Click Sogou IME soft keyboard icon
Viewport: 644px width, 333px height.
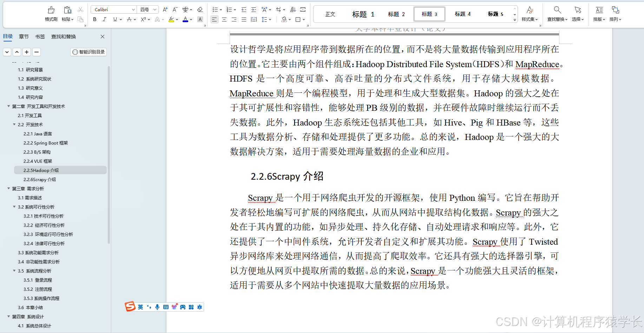(x=166, y=307)
